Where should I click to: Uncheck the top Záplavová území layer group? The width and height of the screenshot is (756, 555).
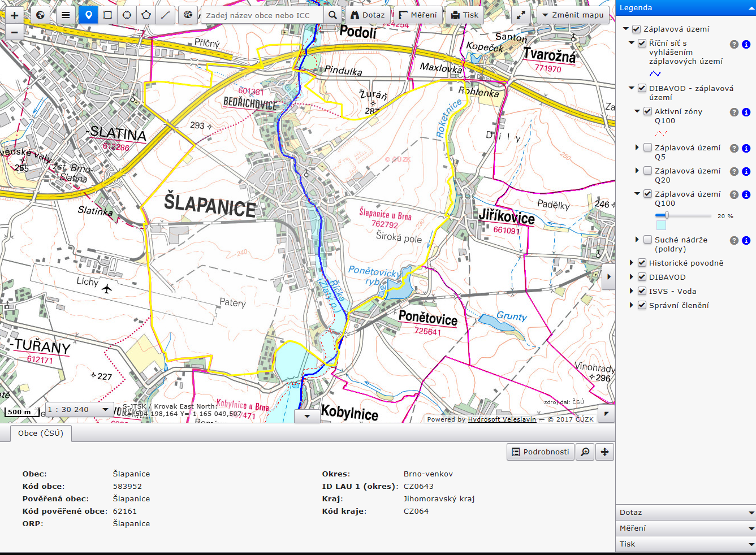[x=636, y=29]
